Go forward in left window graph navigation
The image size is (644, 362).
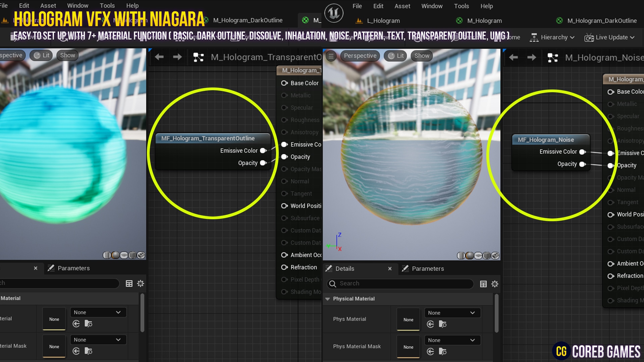pyautogui.click(x=177, y=57)
